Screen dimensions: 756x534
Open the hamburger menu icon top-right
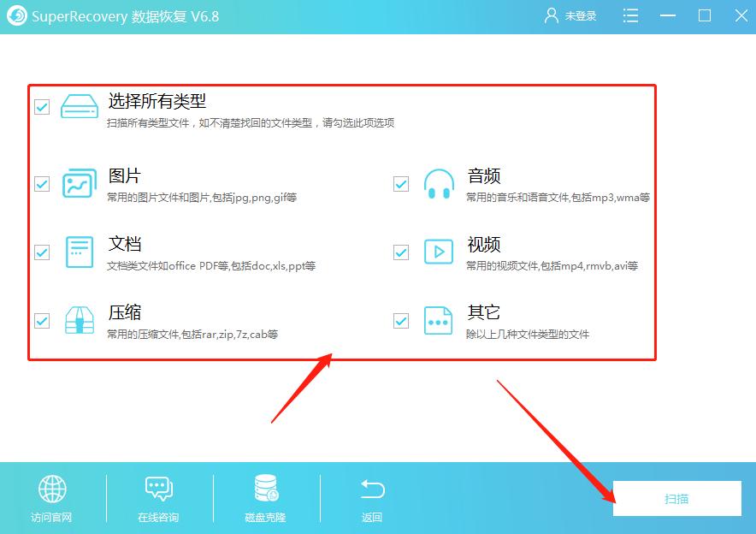click(630, 15)
